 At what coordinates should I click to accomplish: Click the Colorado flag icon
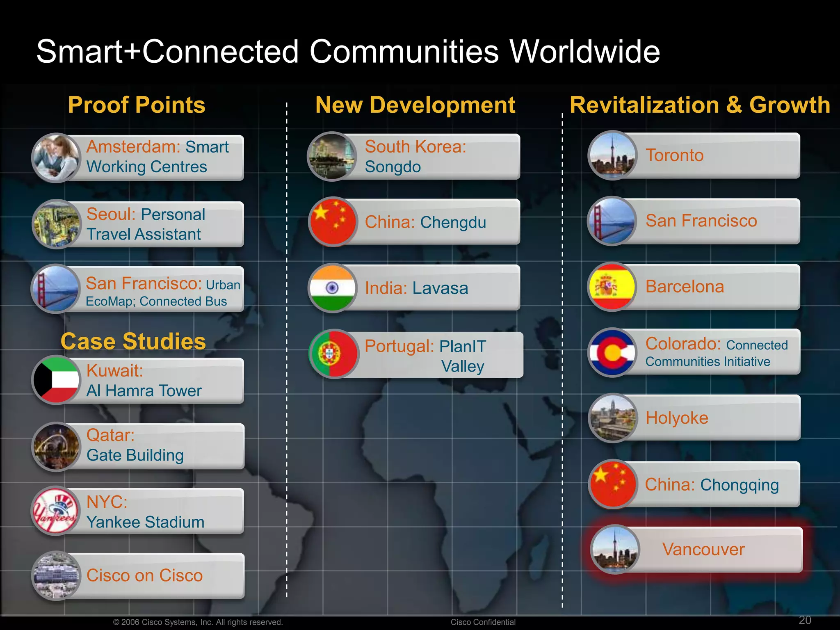tap(612, 352)
